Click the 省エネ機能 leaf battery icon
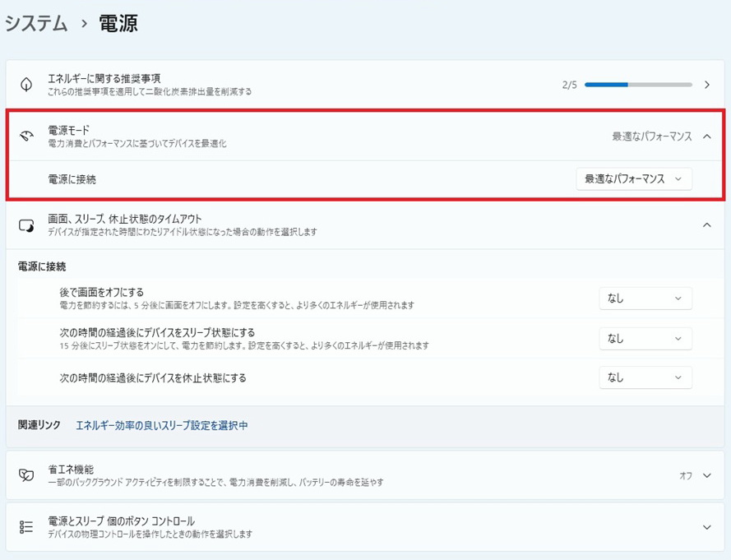Screen dimensions: 731x560 click(x=26, y=475)
